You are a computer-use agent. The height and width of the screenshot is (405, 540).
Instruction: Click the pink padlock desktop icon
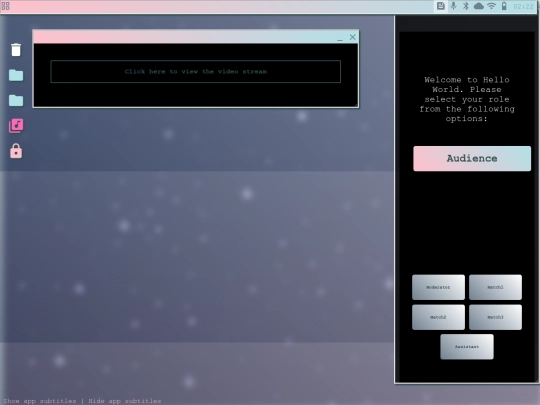coord(16,151)
